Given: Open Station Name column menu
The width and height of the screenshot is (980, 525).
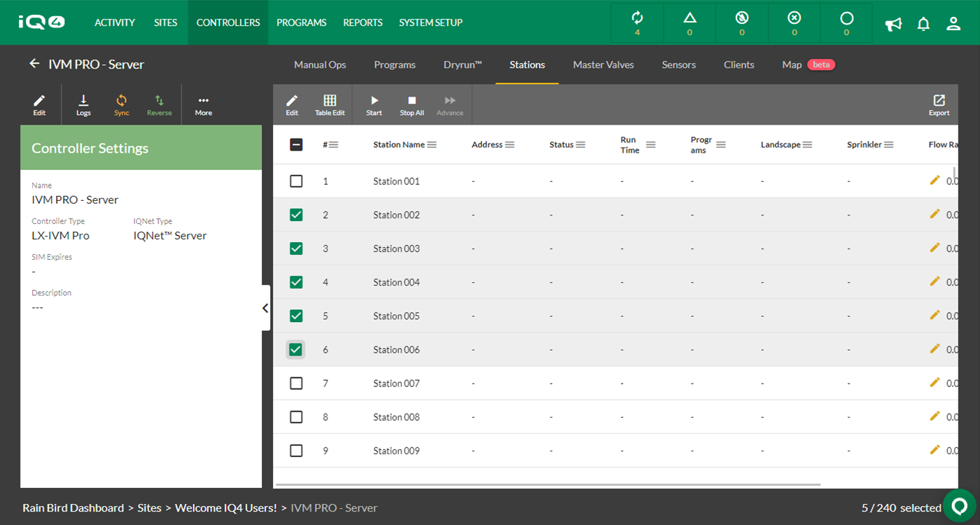Looking at the screenshot, I should point(432,145).
